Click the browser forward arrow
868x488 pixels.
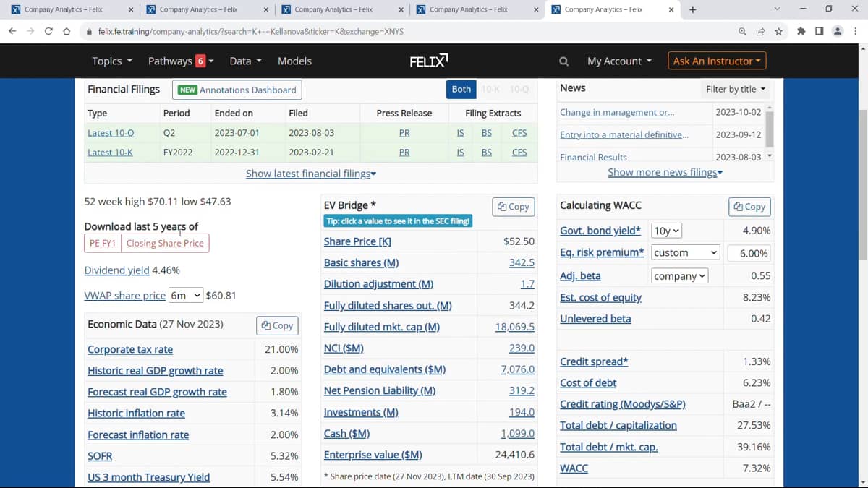point(30,31)
